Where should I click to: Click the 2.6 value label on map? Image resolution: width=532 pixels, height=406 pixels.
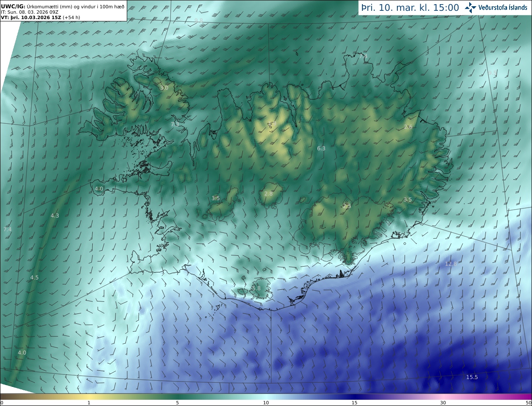408,127
